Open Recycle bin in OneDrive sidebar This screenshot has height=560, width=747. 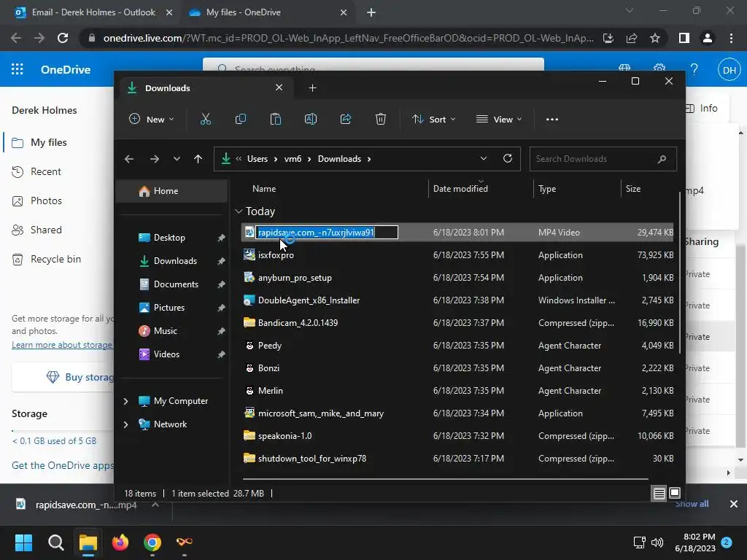coord(55,260)
